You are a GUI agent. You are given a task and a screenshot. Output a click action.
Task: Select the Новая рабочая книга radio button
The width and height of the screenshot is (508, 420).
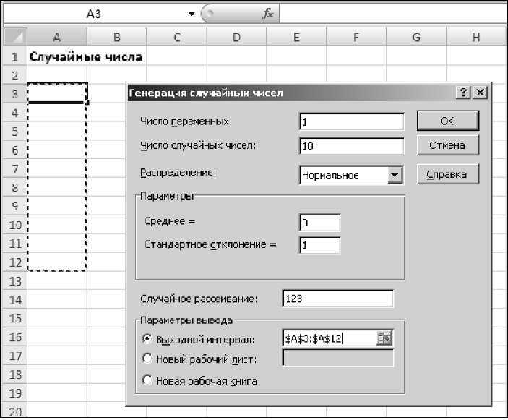click(x=147, y=380)
